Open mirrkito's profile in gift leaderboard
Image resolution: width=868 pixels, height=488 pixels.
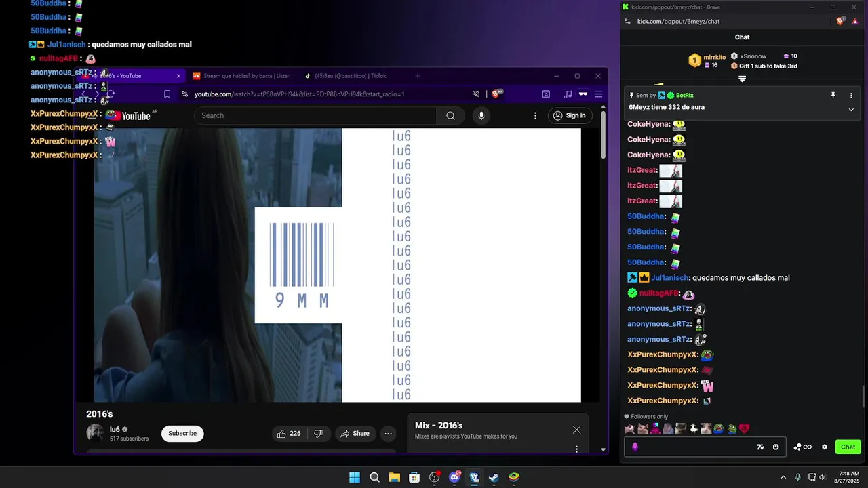coord(714,57)
